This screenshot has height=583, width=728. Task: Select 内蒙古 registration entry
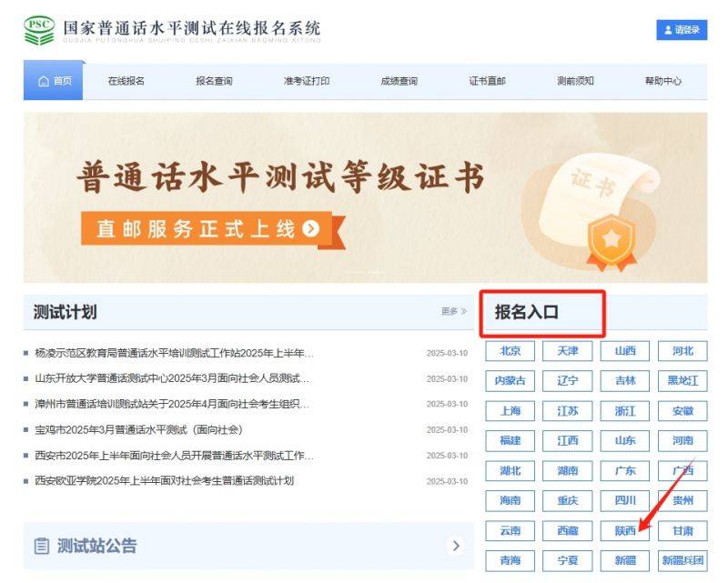(x=511, y=381)
